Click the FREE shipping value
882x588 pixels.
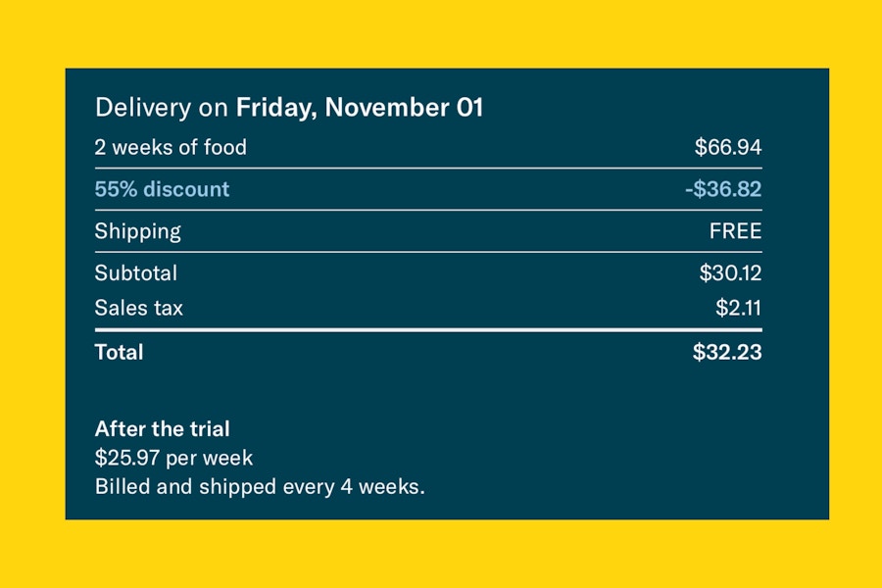click(735, 231)
